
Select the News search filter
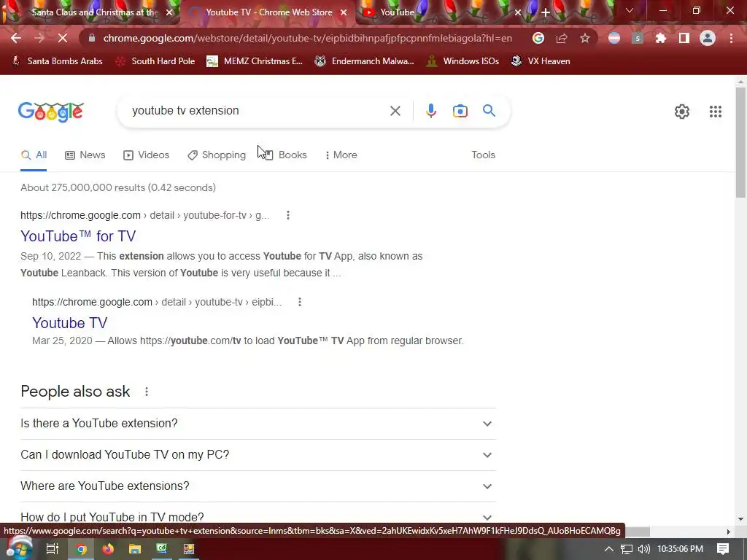coord(85,155)
